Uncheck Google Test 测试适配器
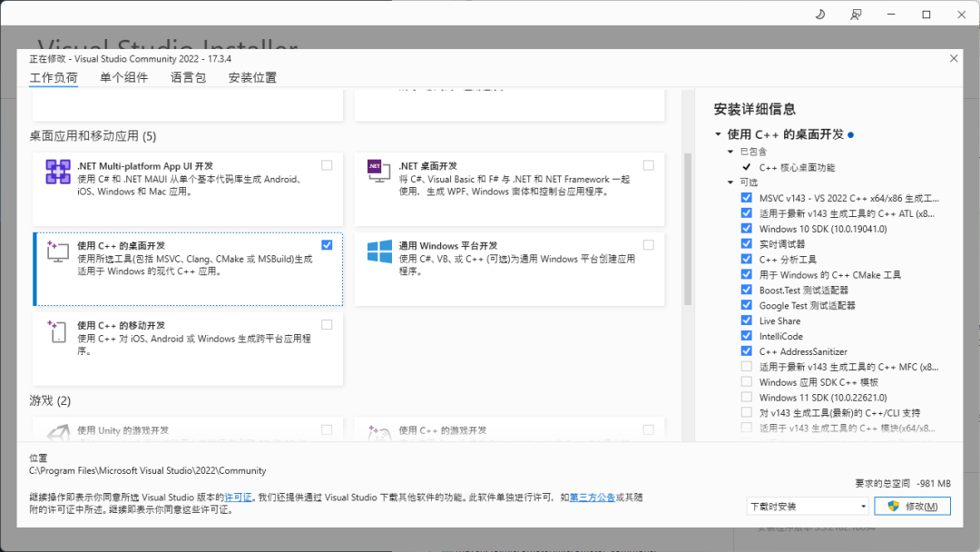This screenshot has width=980, height=552. [746, 305]
